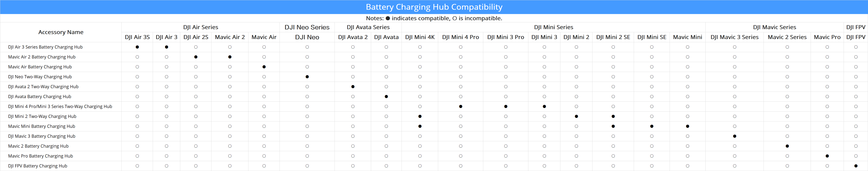Click the Mavic 2 Series column header
The width and height of the screenshot is (868, 171).
(787, 37)
